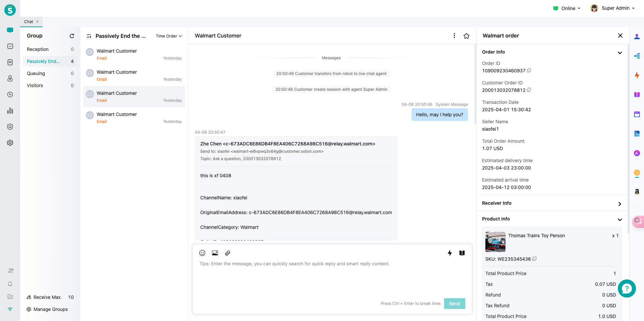Open the Online status dropdown
The width and height of the screenshot is (644, 321).
click(x=567, y=8)
